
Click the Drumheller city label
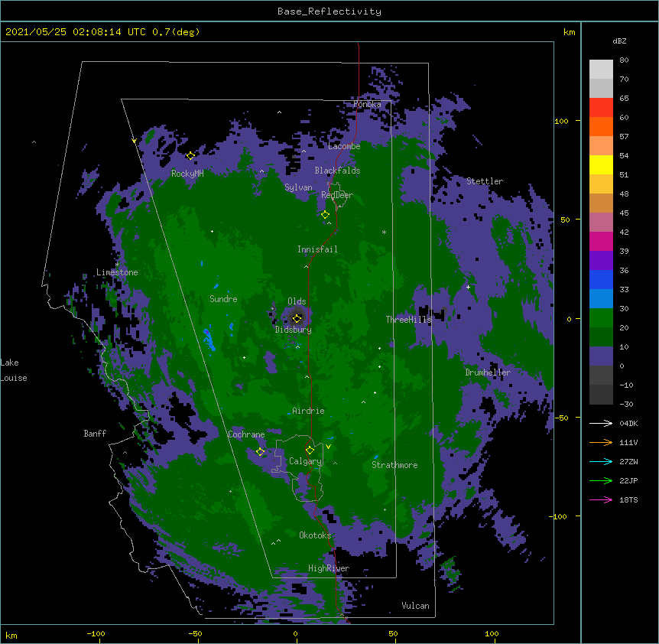(x=488, y=372)
